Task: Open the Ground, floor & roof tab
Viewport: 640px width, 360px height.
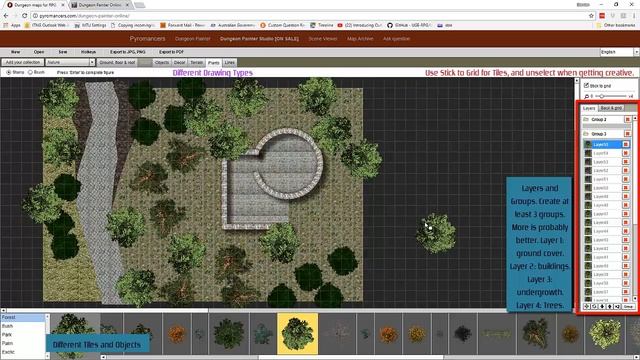Action: [117, 62]
